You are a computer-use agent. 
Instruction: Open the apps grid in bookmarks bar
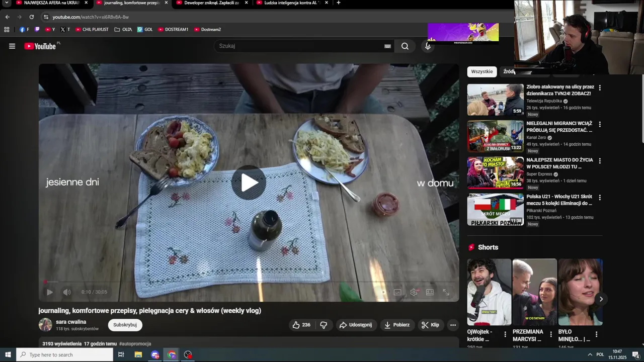(x=7, y=30)
